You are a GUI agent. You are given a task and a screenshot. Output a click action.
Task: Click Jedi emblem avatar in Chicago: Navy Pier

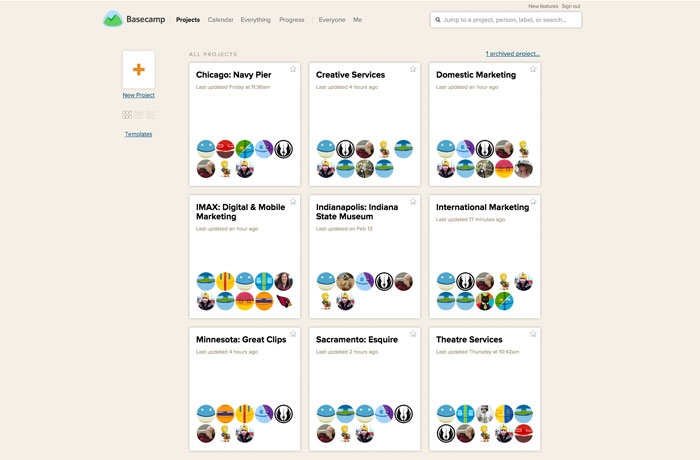pos(283,149)
